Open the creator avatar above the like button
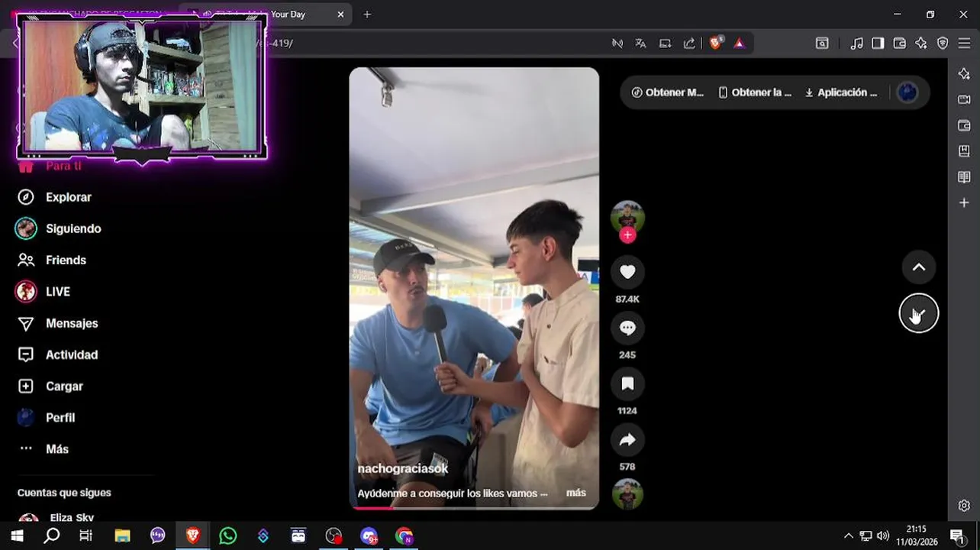Viewport: 980px width, 550px height. point(627,218)
